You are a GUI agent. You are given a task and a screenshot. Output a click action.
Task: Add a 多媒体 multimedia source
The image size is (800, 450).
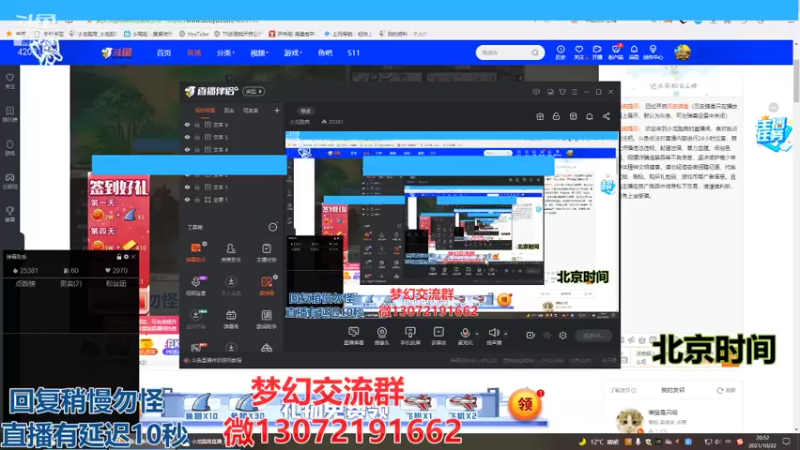click(x=438, y=336)
